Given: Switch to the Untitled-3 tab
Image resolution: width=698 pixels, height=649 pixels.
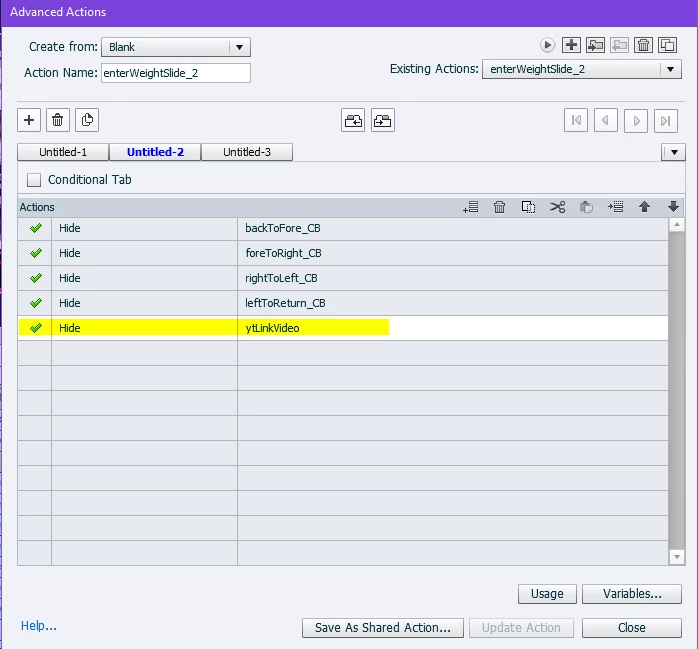Looking at the screenshot, I should 247,152.
